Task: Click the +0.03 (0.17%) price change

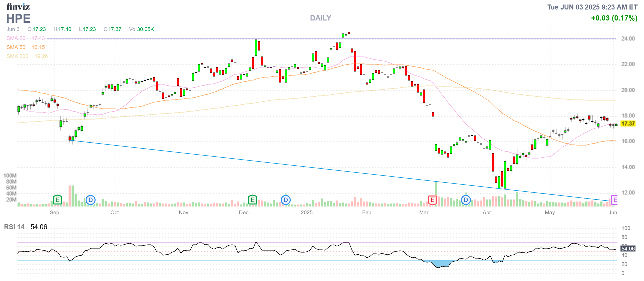Action: [614, 18]
